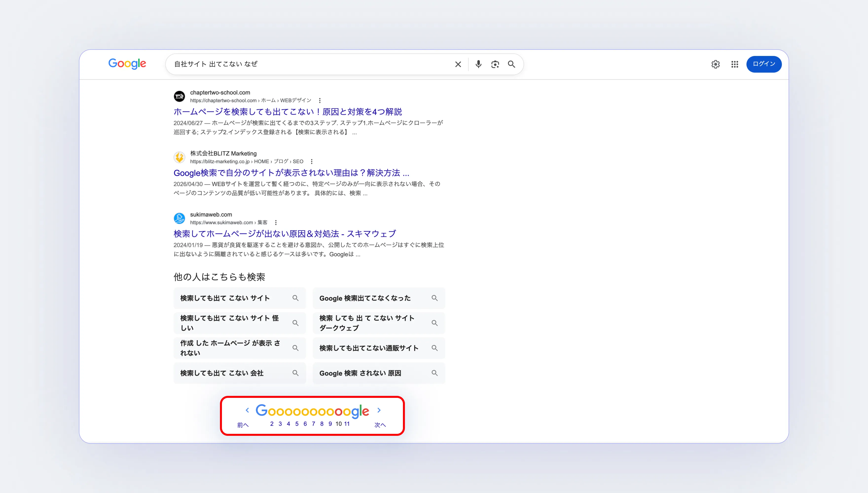Click search icon on Google 検索出てこなくなった chip
Image resolution: width=868 pixels, height=493 pixels.
434,298
